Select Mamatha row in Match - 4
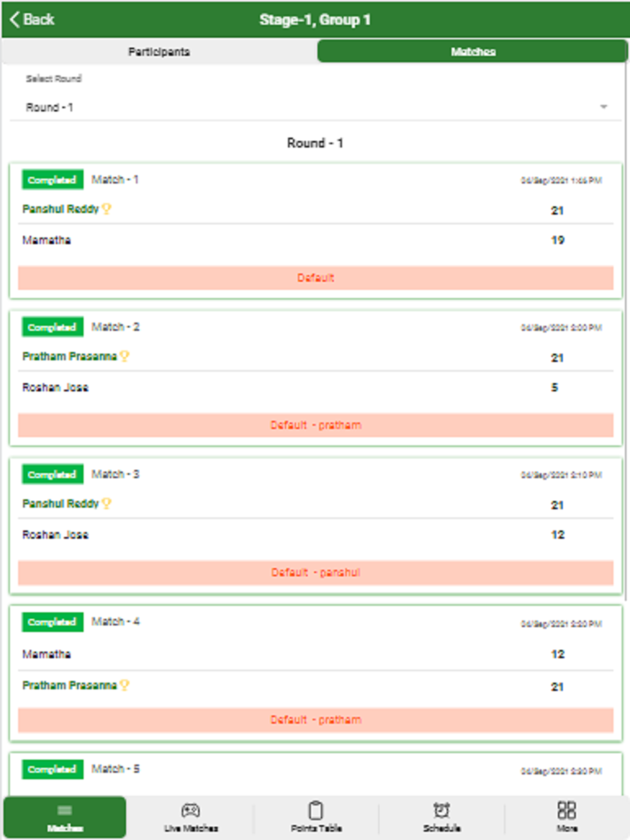This screenshot has height=840, width=630. tap(316, 654)
